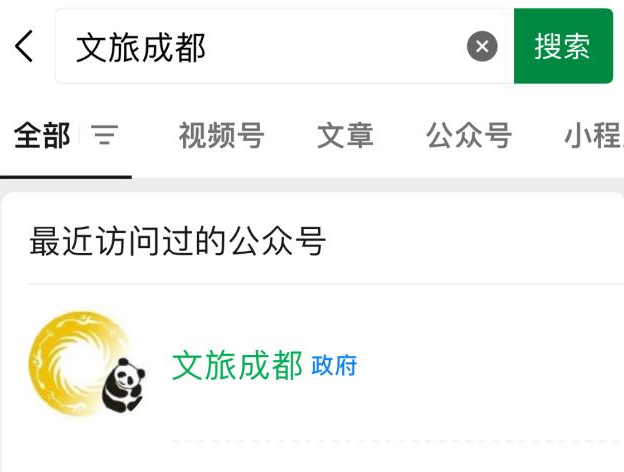Screen dimensions: 624x472
Task: Click the underline indicator beneath 全部
Action: coord(66,177)
